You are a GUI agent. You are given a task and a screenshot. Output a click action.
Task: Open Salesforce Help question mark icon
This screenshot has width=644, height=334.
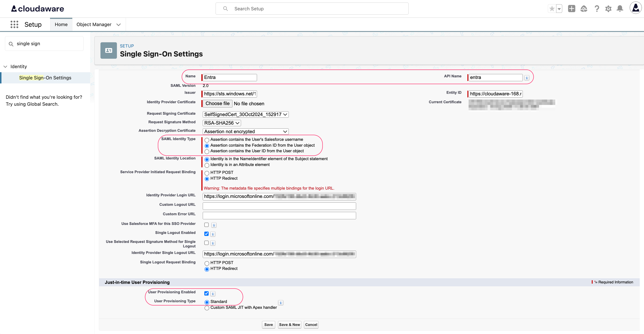[597, 9]
